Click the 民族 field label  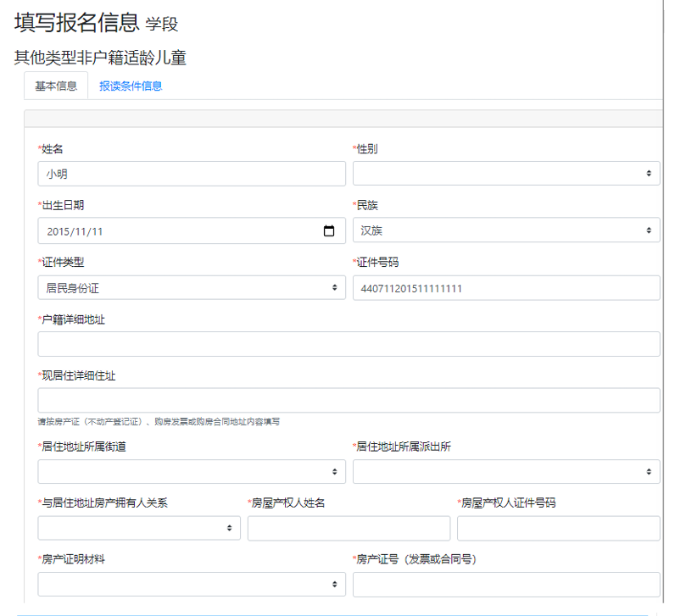[365, 205]
